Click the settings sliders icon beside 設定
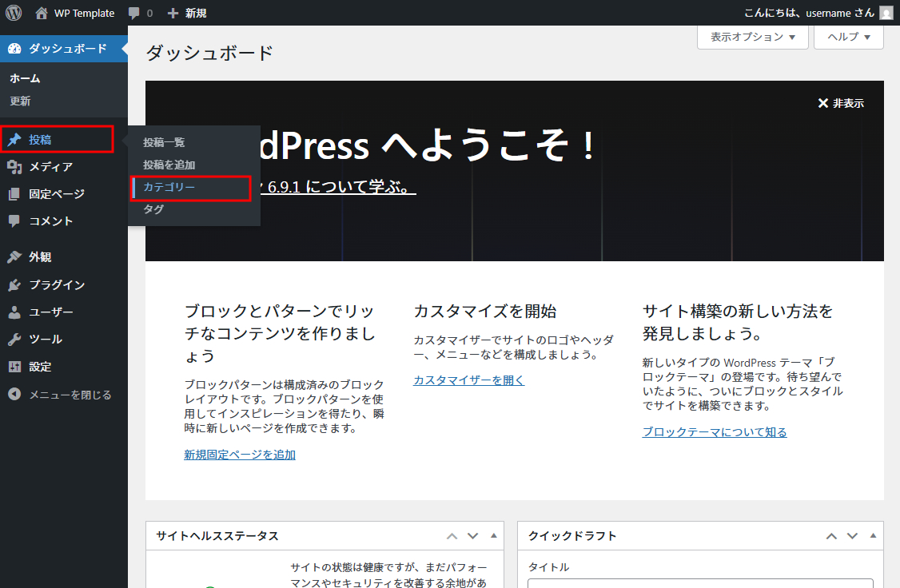Screen dimensions: 900x588 pos(14,367)
